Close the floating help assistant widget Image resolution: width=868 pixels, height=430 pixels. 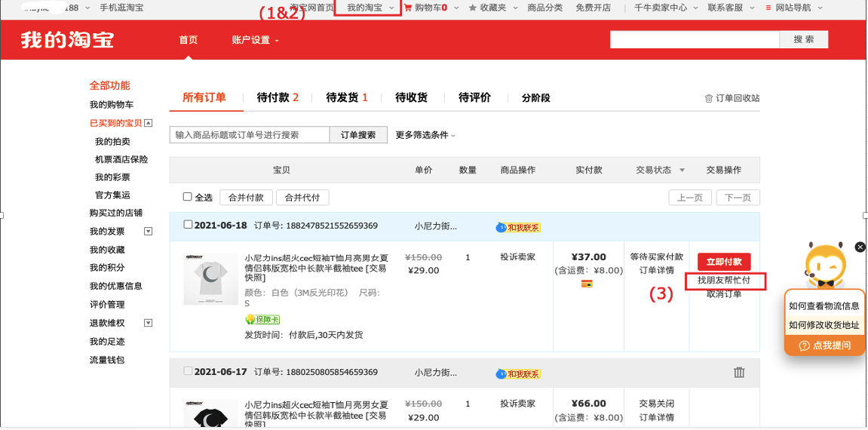[860, 247]
